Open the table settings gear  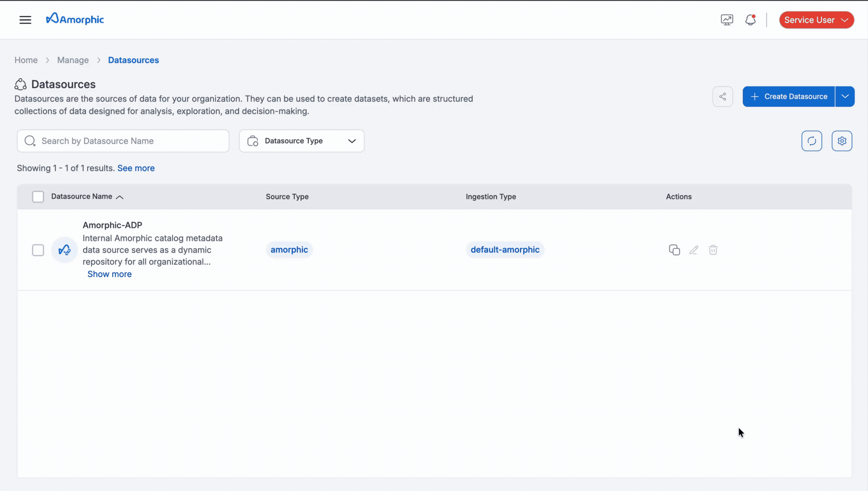(842, 141)
